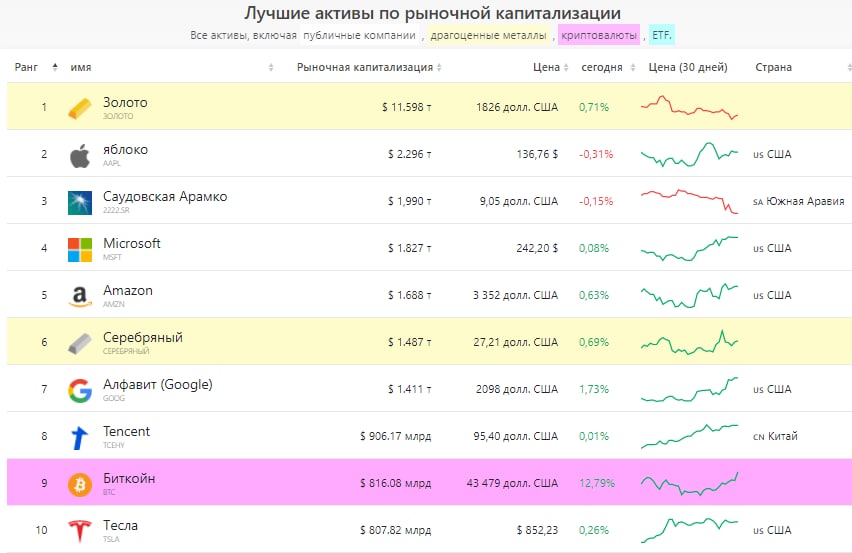Click price 1826 долл. США

(517, 107)
